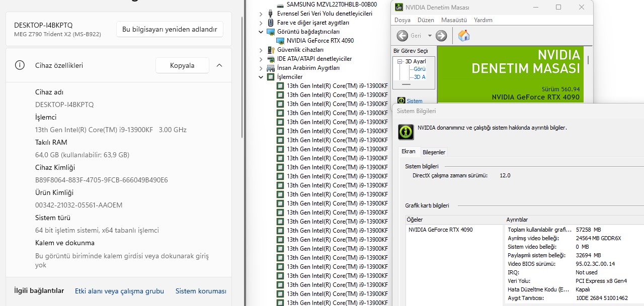644x306 pixels.
Task: Switch to the Bileşenler tab
Action: 434,152
